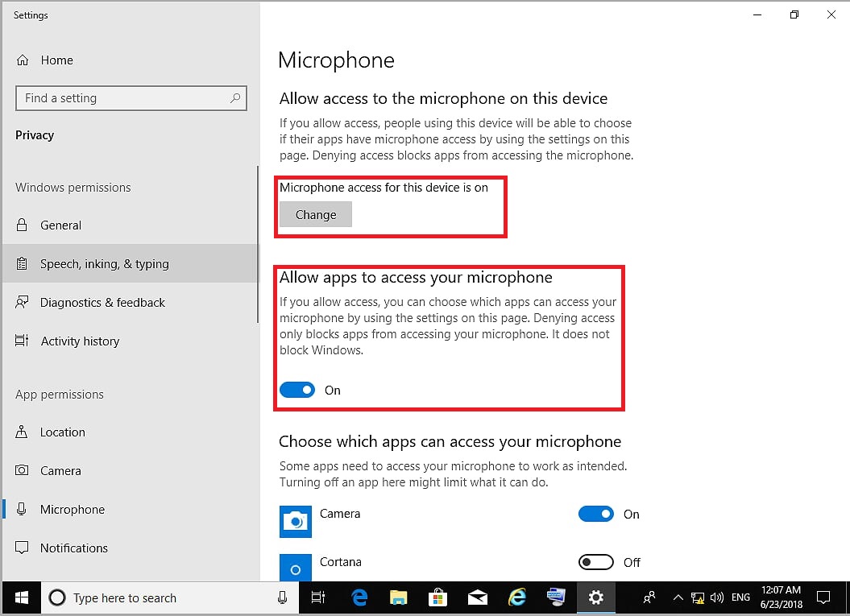This screenshot has width=850, height=616.
Task: Select Camera in App permissions
Action: (131, 470)
